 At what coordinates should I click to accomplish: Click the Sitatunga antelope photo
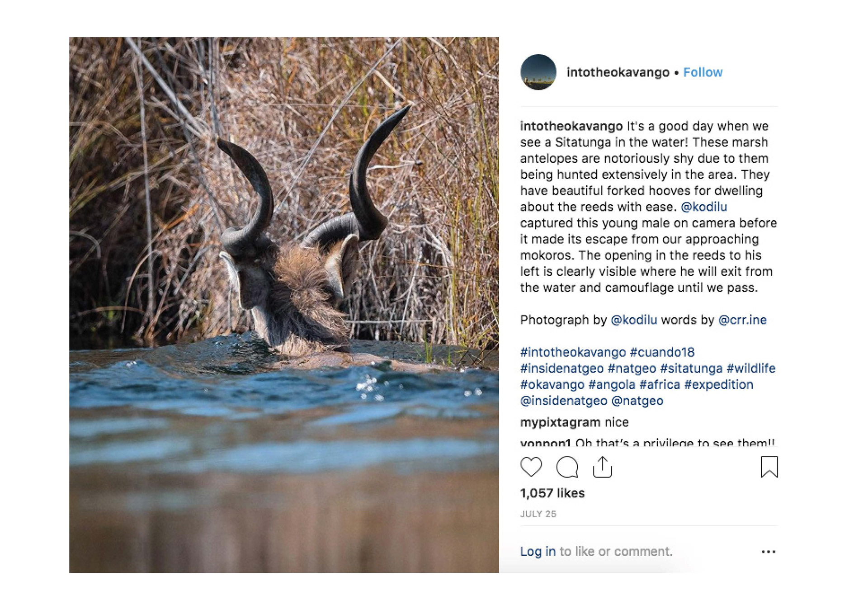pos(284,305)
